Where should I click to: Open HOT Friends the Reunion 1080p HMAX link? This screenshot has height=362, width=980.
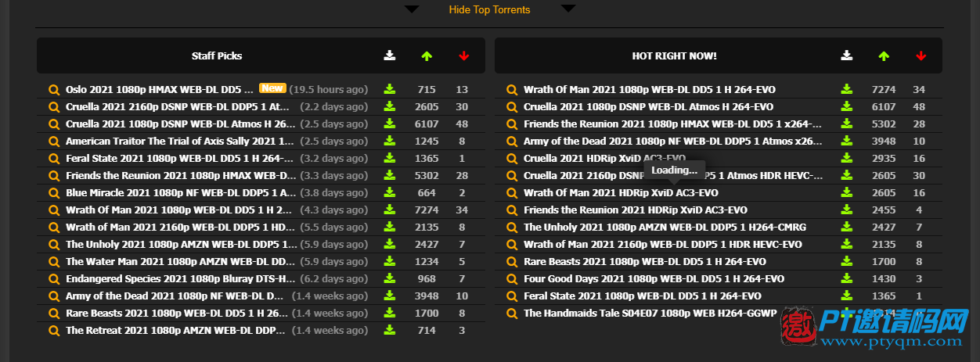click(673, 124)
